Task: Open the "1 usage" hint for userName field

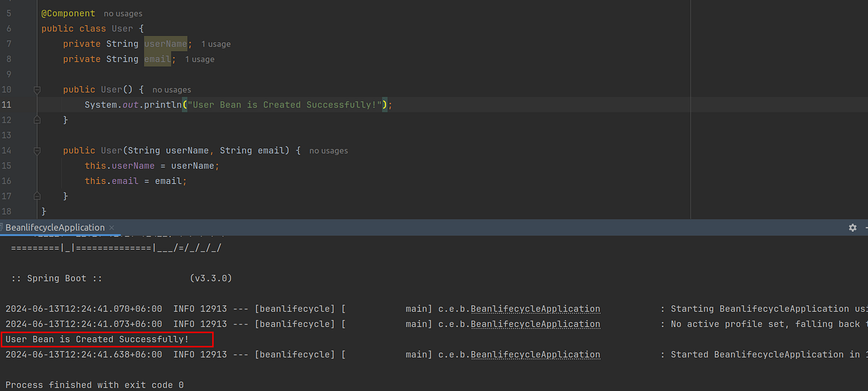Action: click(215, 43)
